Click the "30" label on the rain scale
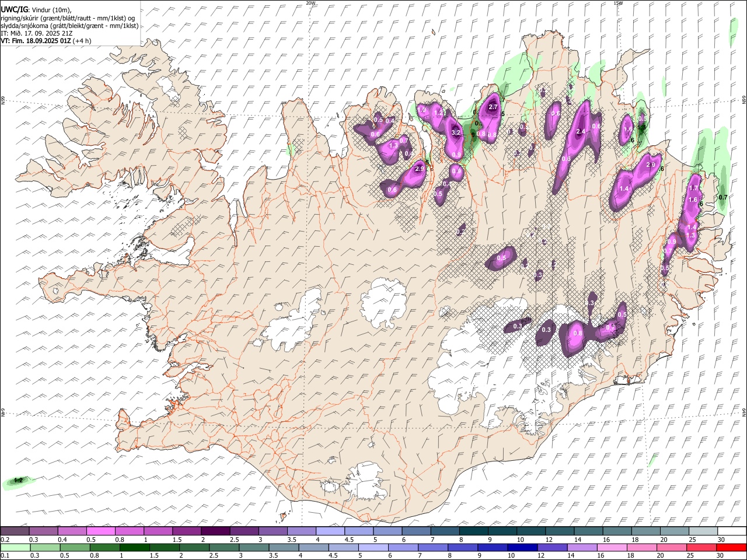747x560 pixels. (x=720, y=555)
